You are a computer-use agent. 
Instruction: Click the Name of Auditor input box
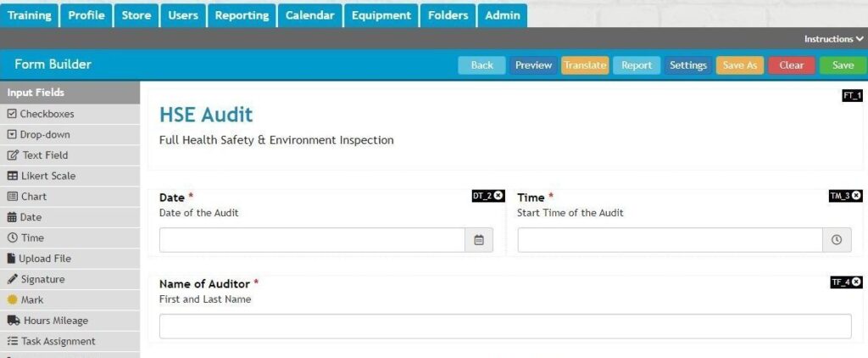click(505, 327)
